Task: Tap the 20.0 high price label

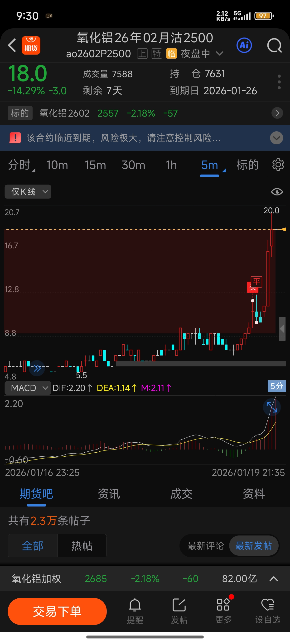Action: tap(271, 210)
